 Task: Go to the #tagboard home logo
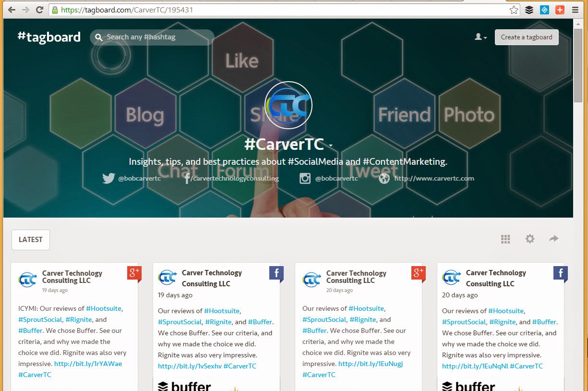coord(49,37)
